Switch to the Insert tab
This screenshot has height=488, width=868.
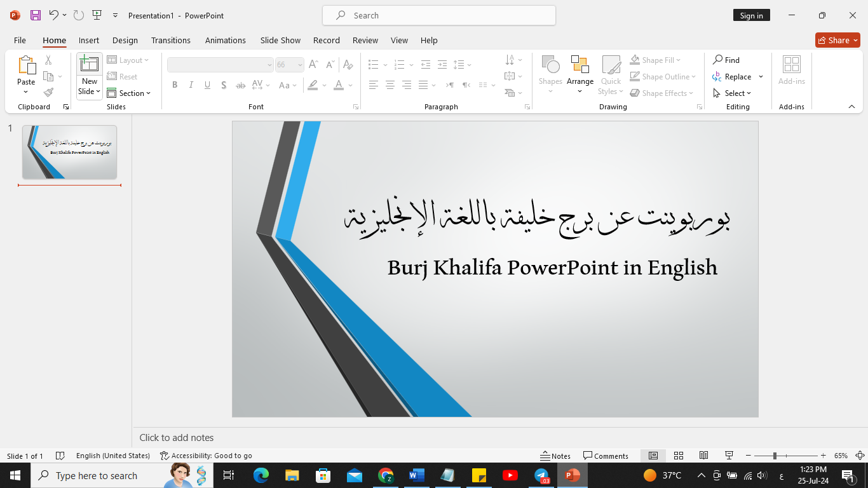pos(89,40)
